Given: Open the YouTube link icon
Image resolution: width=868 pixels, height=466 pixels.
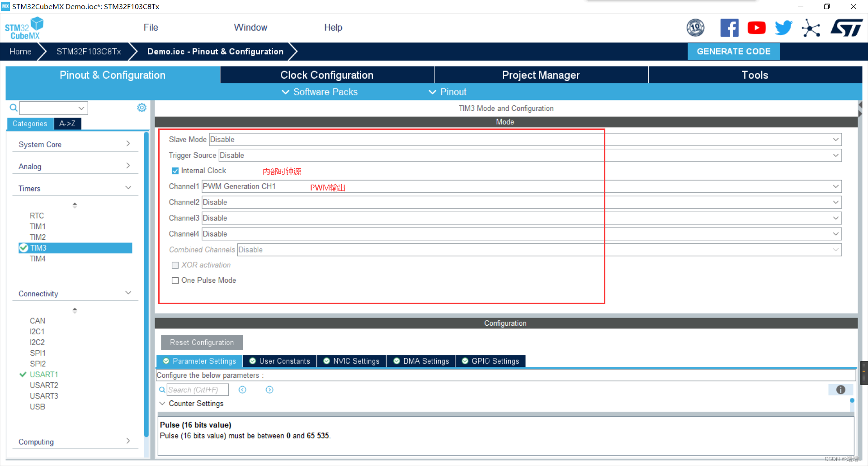Looking at the screenshot, I should coord(756,28).
